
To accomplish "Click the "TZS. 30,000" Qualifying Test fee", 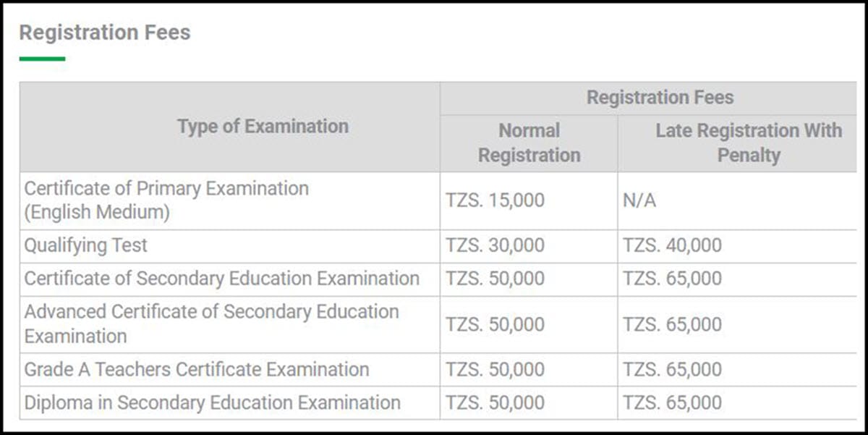I will [x=495, y=245].
